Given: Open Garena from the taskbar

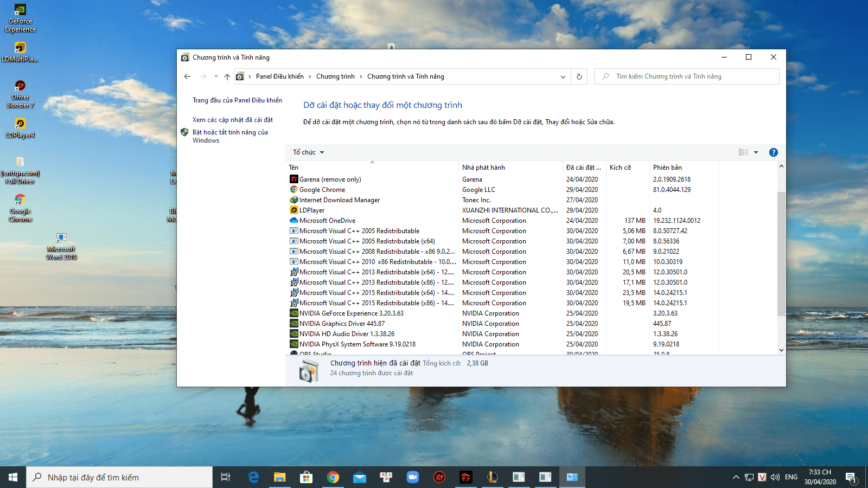Looking at the screenshot, I should pos(466,477).
